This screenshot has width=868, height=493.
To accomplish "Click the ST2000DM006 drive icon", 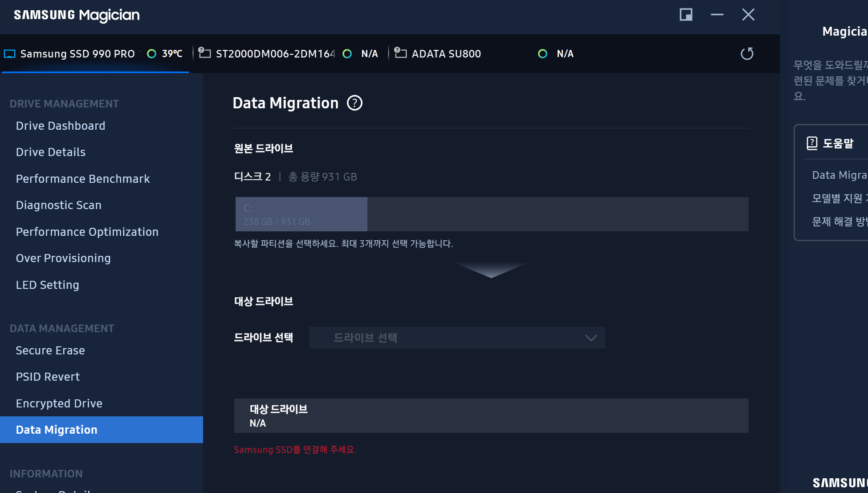I will point(204,53).
